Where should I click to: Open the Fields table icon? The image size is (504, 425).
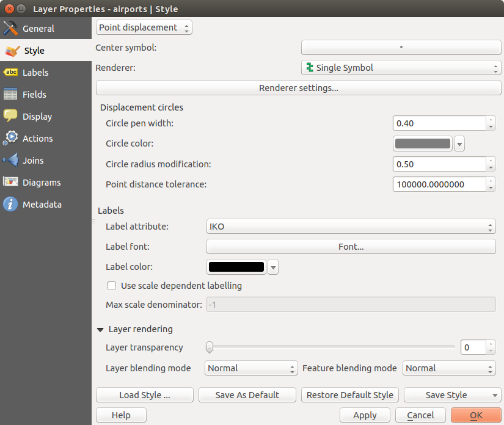pyautogui.click(x=10, y=95)
